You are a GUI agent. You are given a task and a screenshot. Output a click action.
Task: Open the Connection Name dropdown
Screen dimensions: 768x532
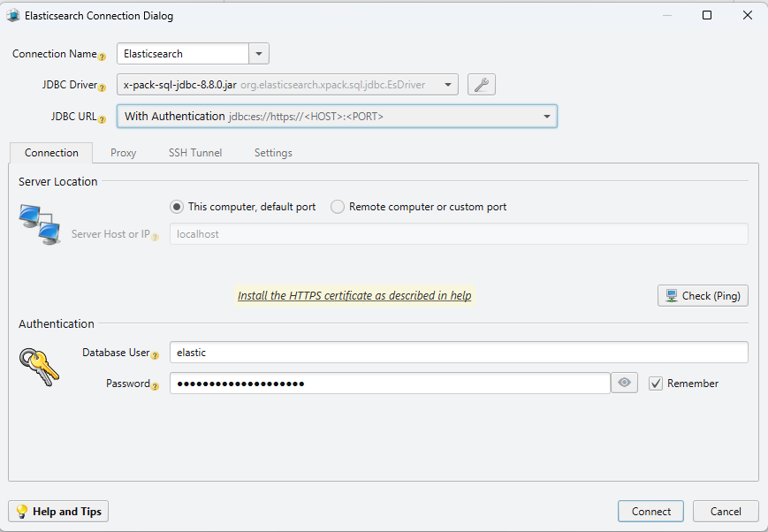[x=257, y=53]
